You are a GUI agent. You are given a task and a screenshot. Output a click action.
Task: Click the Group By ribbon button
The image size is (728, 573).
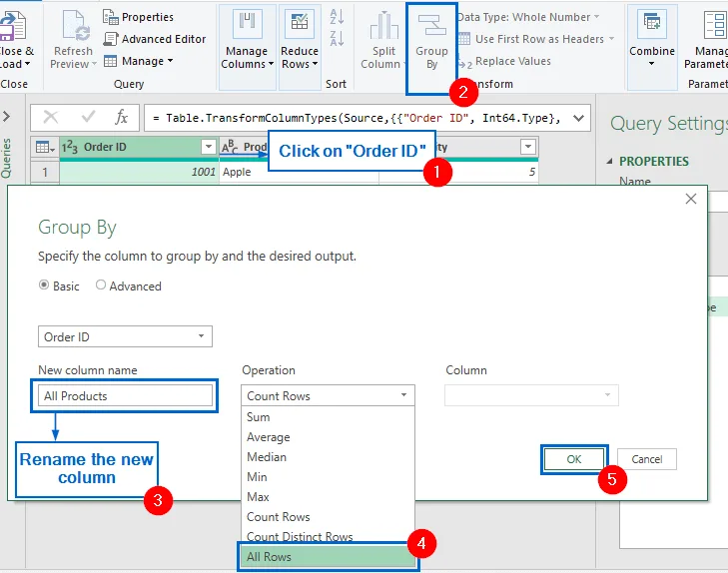coord(431,49)
